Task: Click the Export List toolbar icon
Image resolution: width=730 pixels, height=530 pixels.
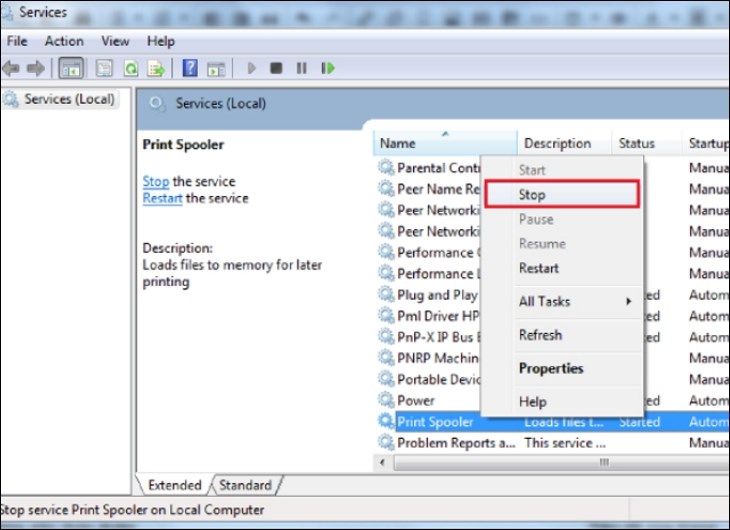Action: click(156, 68)
